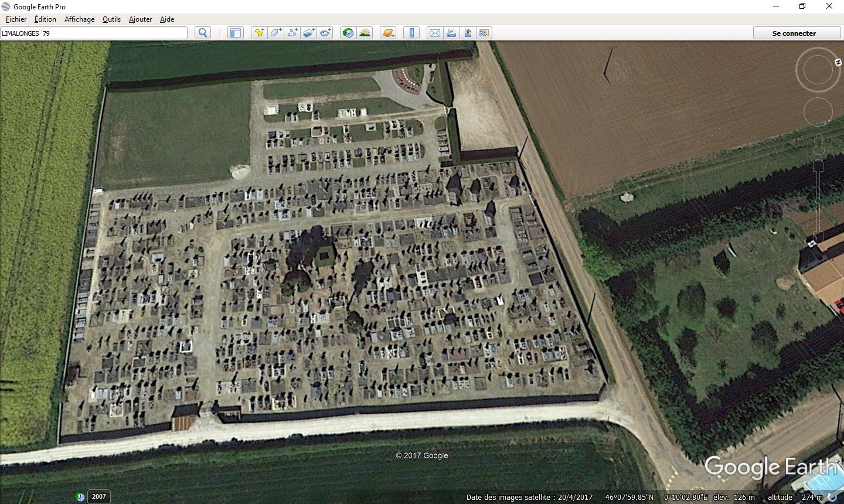Click the N north compass marker

tap(838, 62)
